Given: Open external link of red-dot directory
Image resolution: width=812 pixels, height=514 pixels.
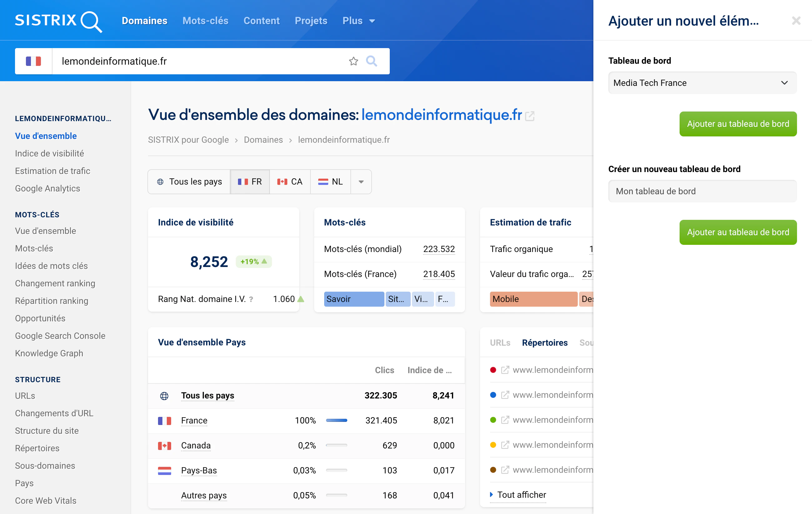Looking at the screenshot, I should click(505, 370).
